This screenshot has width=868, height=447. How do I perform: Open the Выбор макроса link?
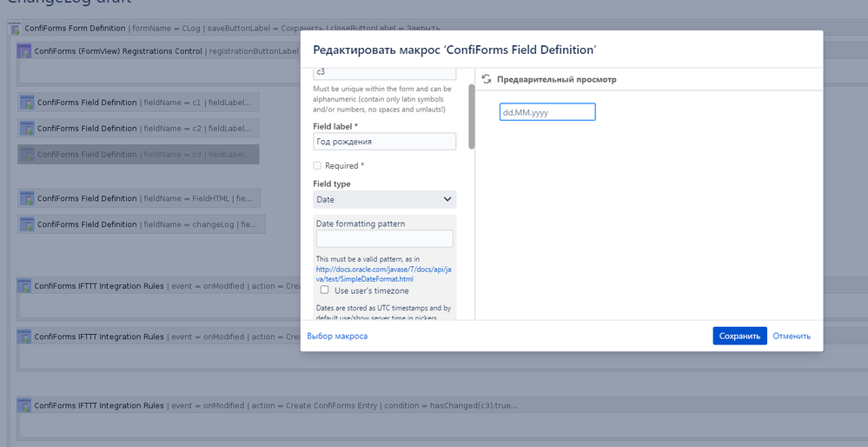[x=337, y=336]
